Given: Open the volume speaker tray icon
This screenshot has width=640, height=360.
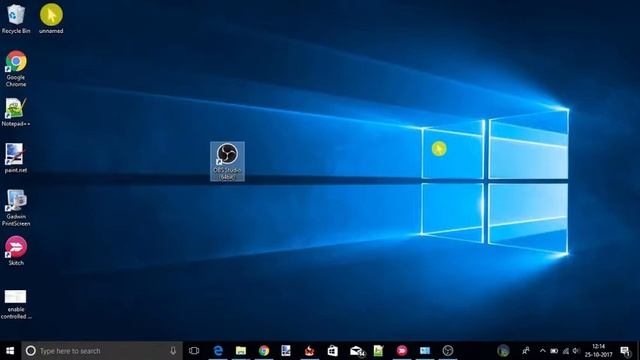Looking at the screenshot, I should (x=576, y=351).
